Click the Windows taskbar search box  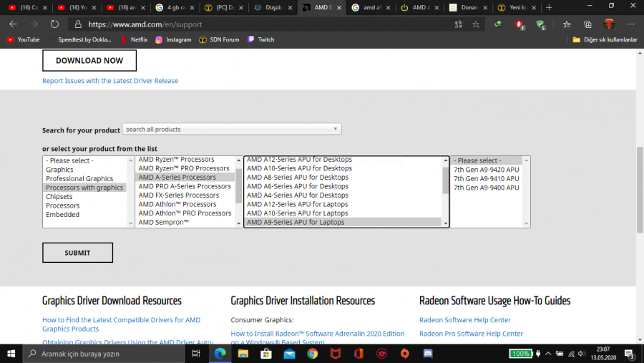[x=104, y=354]
